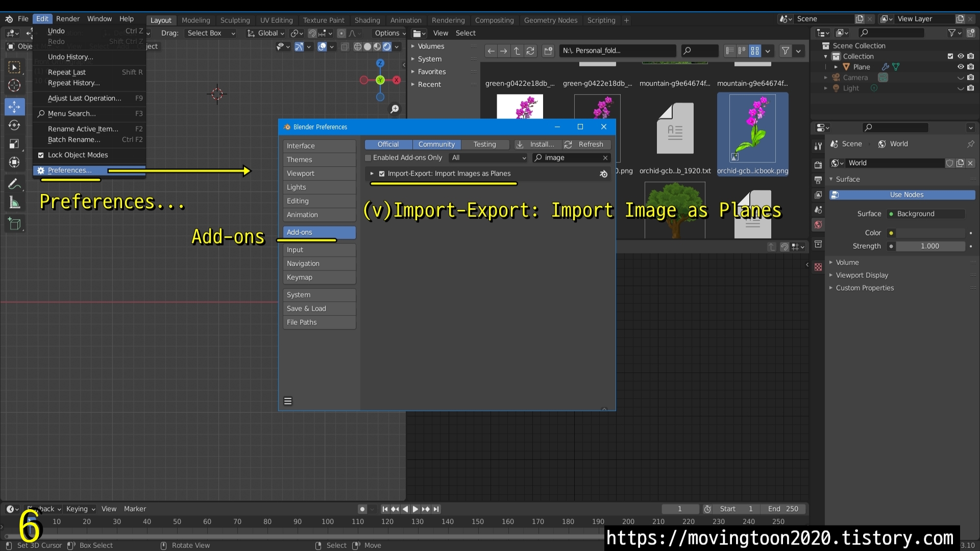Select the Add Cube tool
Screen dimensions: 980x551
14,223
